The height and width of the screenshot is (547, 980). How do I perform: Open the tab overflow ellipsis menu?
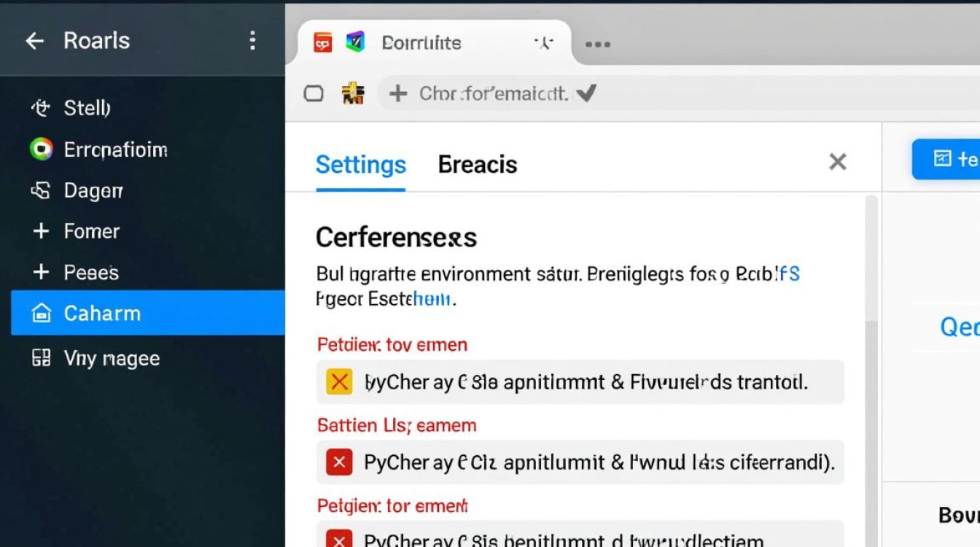click(597, 44)
